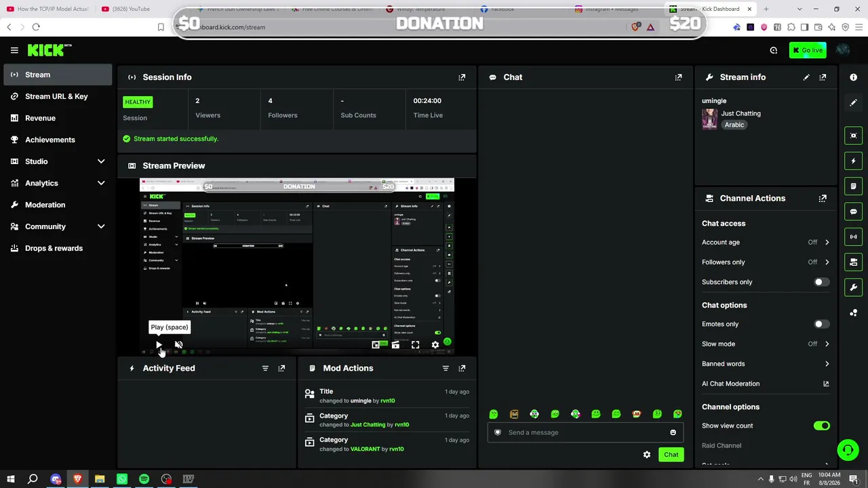Viewport: 868px width, 488px height.
Task: Pop out the Activity Feed panel
Action: tap(281, 368)
